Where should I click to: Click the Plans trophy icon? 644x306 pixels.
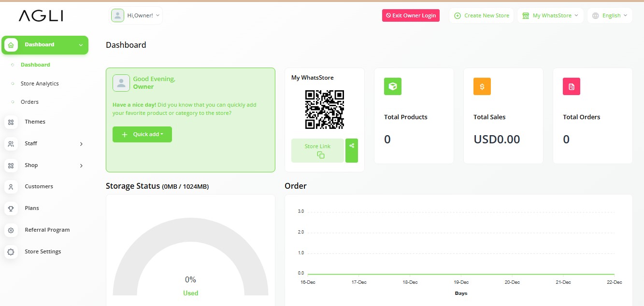pos(11,209)
